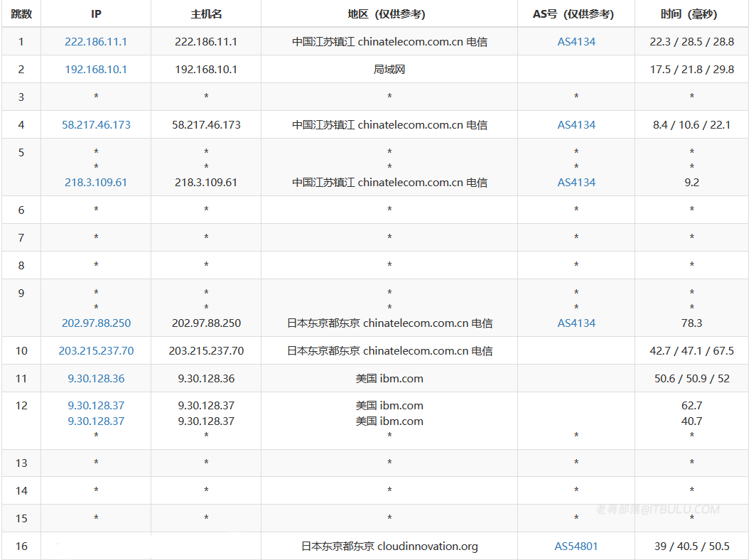
Task: Select hostname cell 222.186.11.1
Action: coord(206,42)
